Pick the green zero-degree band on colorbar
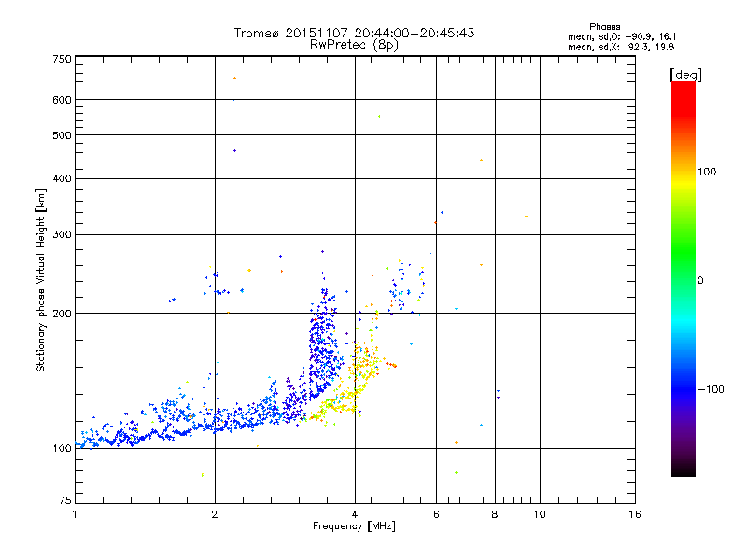This screenshot has height=560, width=747. [683, 280]
